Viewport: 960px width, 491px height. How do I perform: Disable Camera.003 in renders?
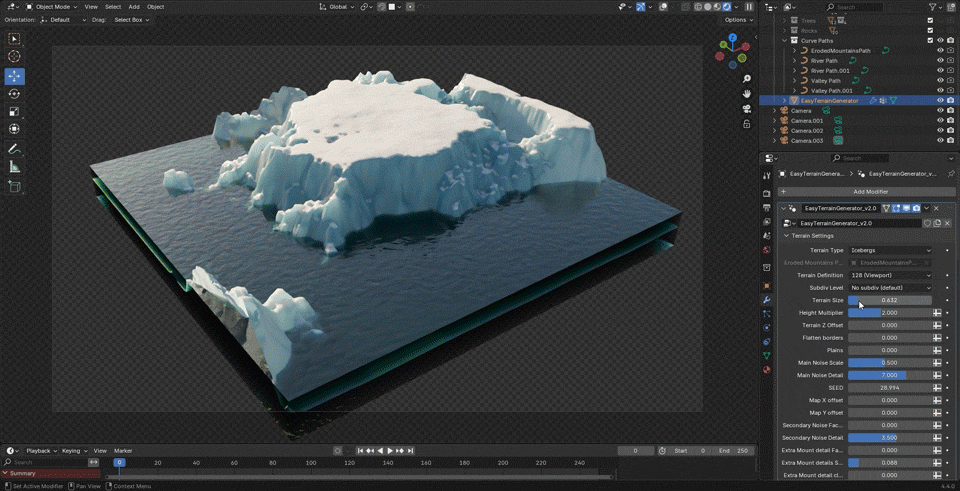point(950,141)
